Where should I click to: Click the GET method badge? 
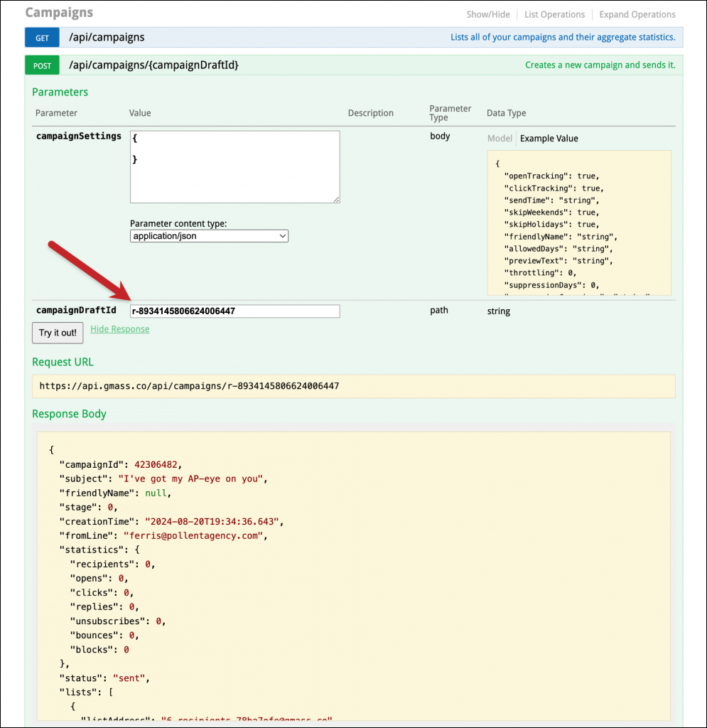(41, 37)
